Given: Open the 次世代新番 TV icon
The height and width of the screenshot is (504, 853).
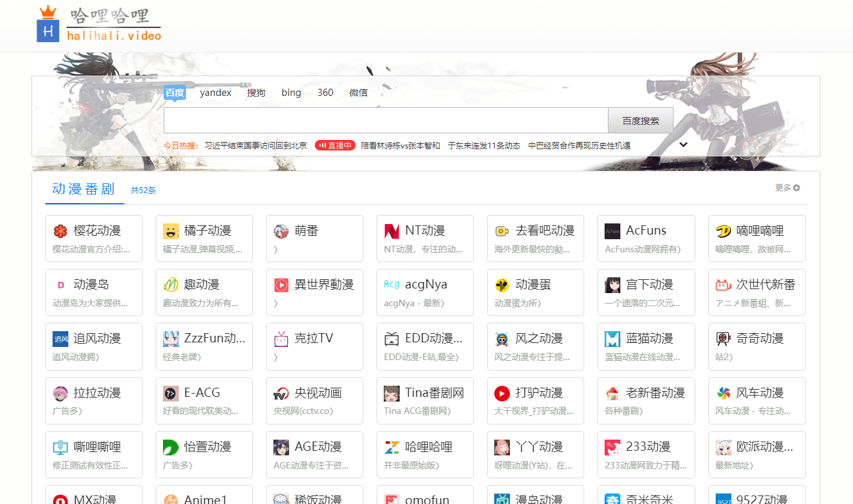Looking at the screenshot, I should point(724,285).
